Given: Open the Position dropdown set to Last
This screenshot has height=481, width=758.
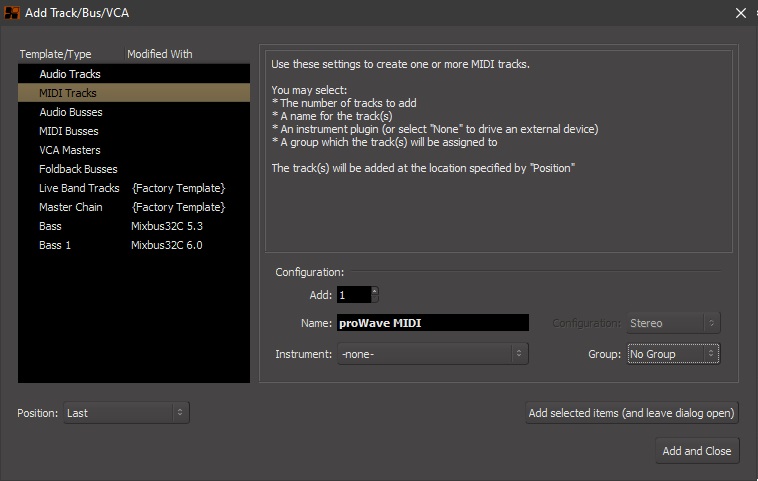Looking at the screenshot, I should tap(126, 413).
